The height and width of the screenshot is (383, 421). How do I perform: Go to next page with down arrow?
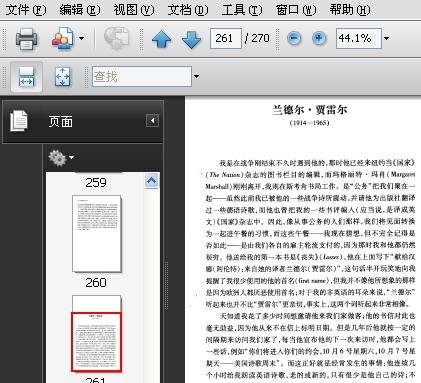pyautogui.click(x=192, y=39)
